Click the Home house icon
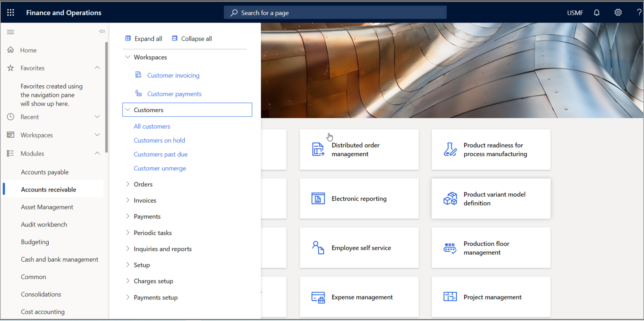 pyautogui.click(x=10, y=50)
